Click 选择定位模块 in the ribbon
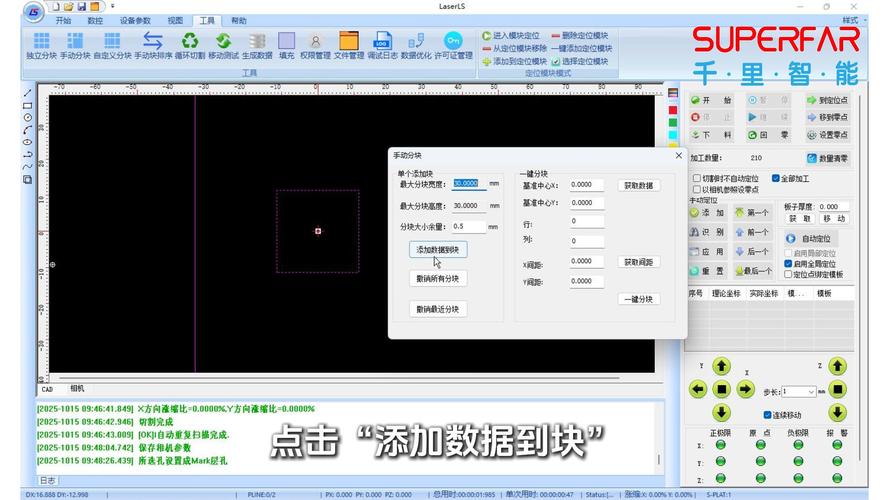Viewport: 889px width, 500px height. pyautogui.click(x=579, y=61)
